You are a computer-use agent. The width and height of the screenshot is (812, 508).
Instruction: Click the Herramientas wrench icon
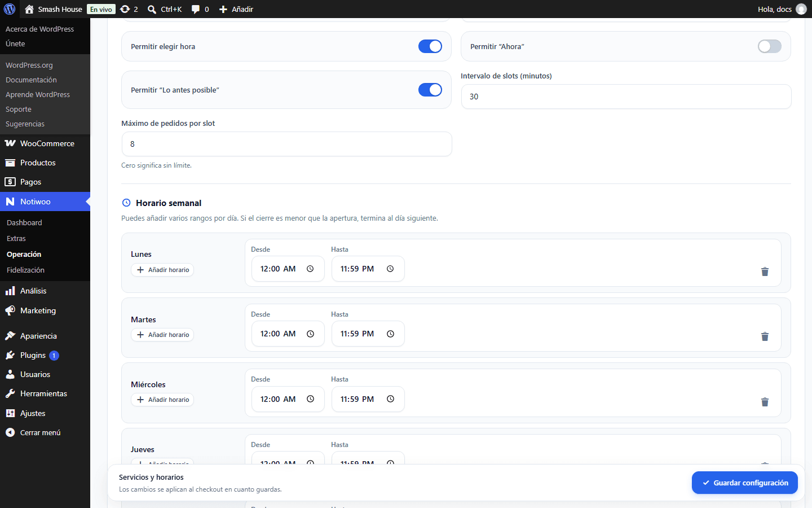10,393
